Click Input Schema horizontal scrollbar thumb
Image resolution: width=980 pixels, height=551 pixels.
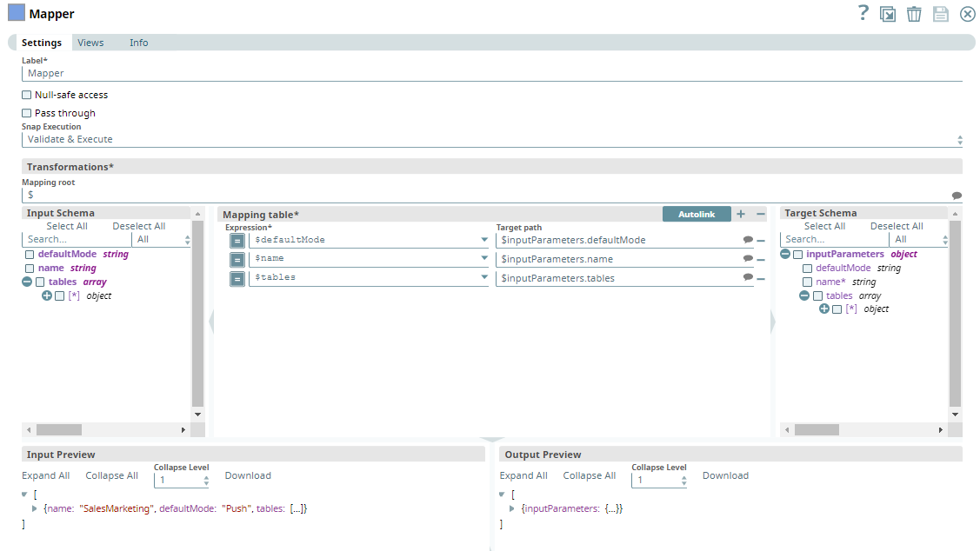tap(59, 430)
